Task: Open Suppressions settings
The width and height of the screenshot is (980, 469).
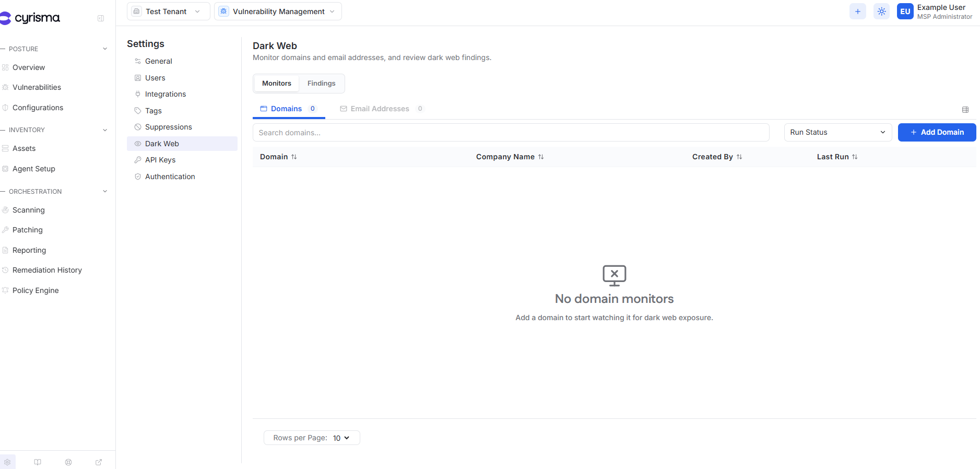Action: click(x=182, y=127)
